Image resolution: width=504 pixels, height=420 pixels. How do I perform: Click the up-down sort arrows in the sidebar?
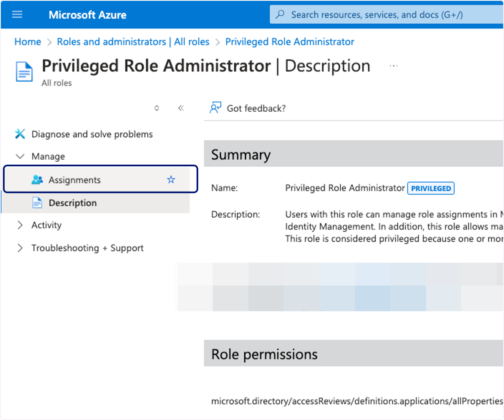(157, 108)
